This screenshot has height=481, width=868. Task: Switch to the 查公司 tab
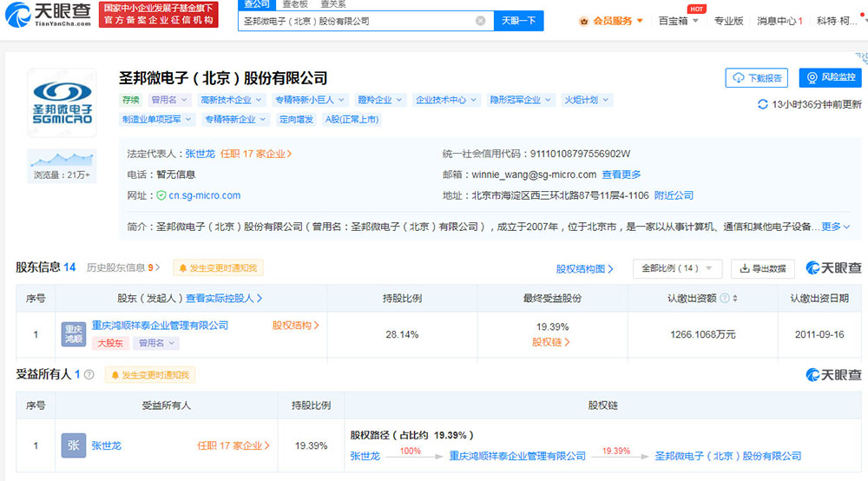tap(256, 3)
